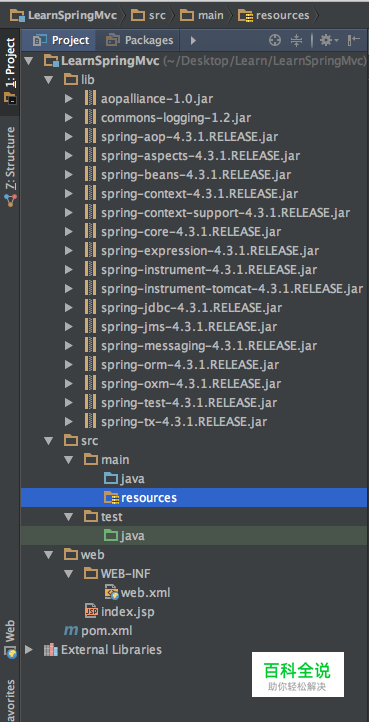Screen dimensions: 369x722
Task: Click the collapse all icon in toolbar
Action: click(x=296, y=41)
